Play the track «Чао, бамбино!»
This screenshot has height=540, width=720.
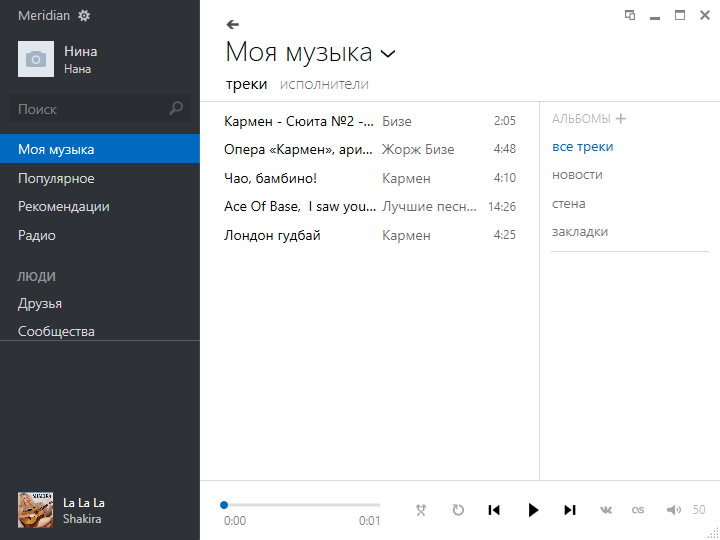pos(270,178)
